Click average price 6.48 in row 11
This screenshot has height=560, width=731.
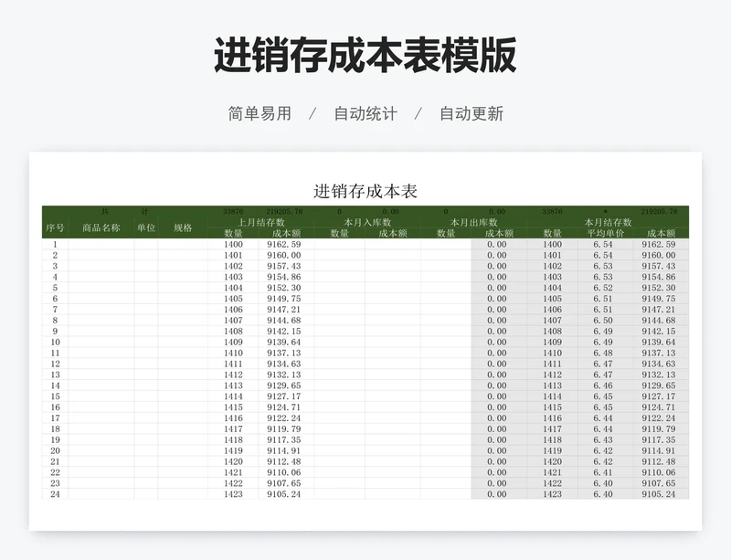[603, 353]
